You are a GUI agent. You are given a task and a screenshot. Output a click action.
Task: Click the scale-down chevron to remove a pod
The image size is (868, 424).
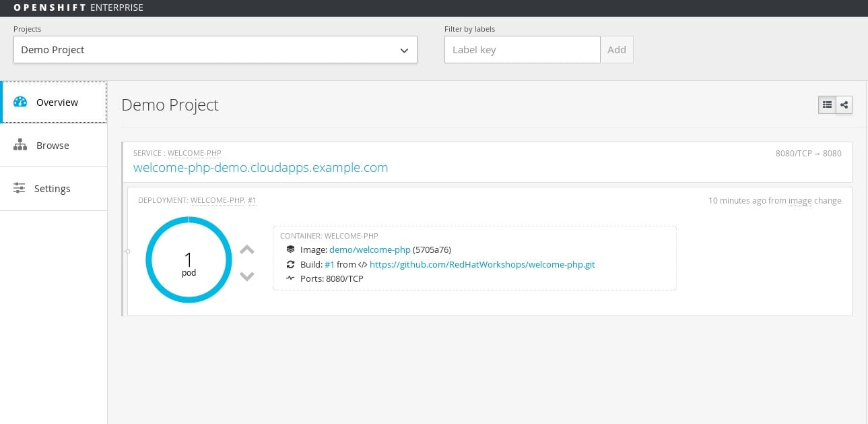[x=247, y=276]
